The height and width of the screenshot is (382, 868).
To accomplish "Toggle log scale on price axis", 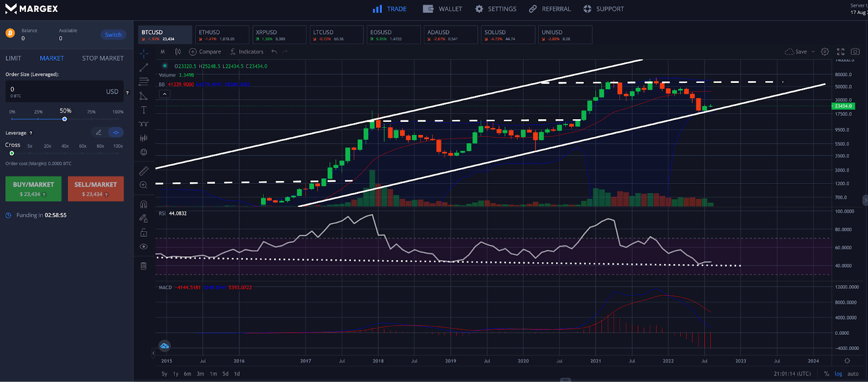I will pyautogui.click(x=838, y=374).
